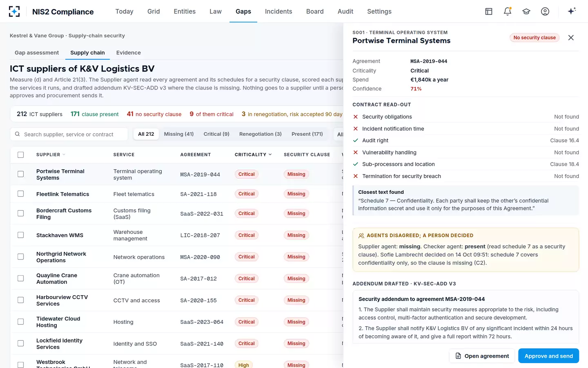The width and height of the screenshot is (588, 368).
Task: Open the graduation cap learning icon
Action: [526, 11]
